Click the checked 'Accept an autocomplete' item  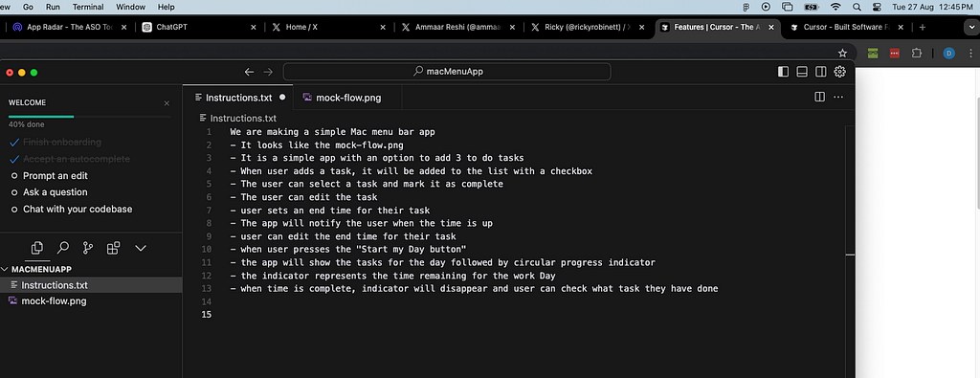[x=69, y=159]
